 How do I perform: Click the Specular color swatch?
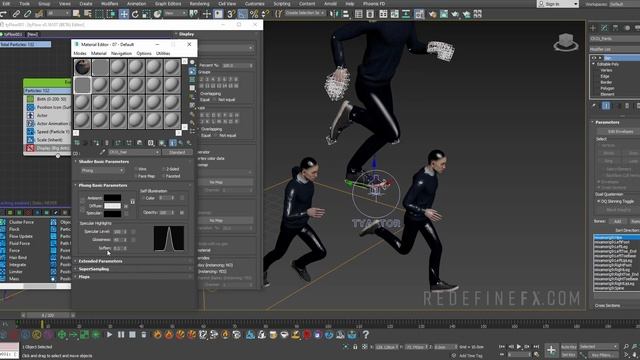tap(112, 213)
